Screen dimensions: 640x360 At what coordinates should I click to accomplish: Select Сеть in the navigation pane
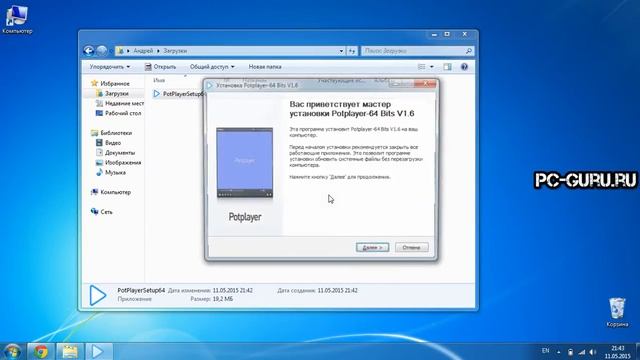[101, 211]
